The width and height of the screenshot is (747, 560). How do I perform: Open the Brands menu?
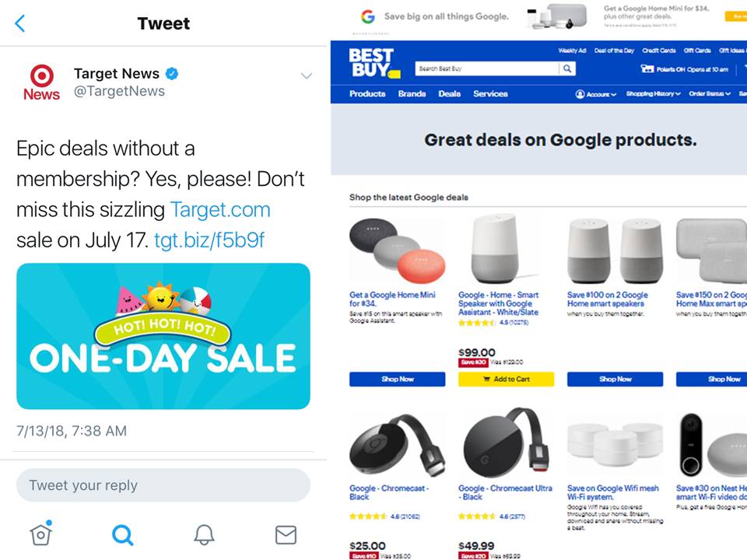pos(412,94)
